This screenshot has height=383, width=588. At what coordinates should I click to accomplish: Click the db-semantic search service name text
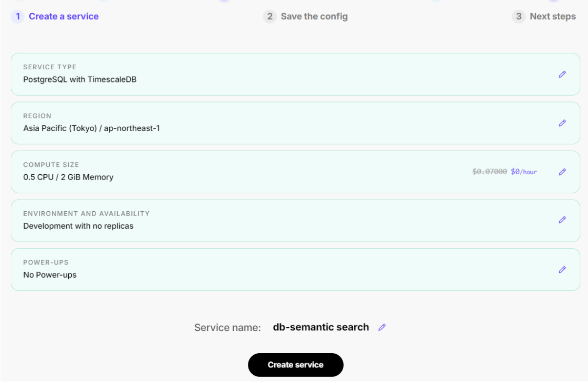point(321,327)
